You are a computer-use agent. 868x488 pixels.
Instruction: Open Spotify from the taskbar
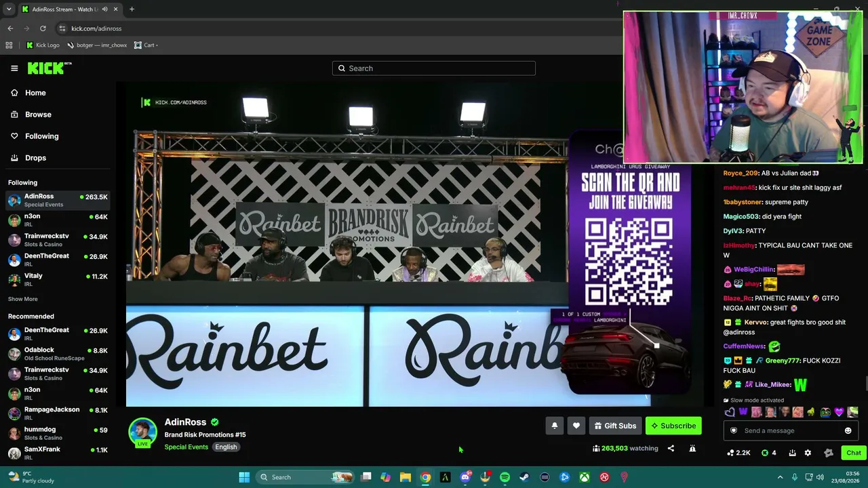[x=505, y=477]
